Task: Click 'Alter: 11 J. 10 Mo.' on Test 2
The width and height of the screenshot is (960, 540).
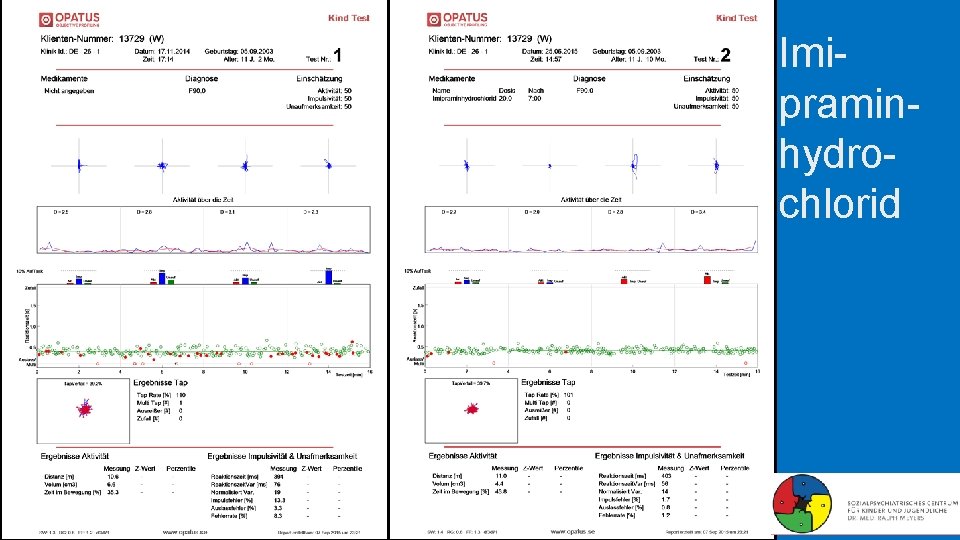Action: 639,59
